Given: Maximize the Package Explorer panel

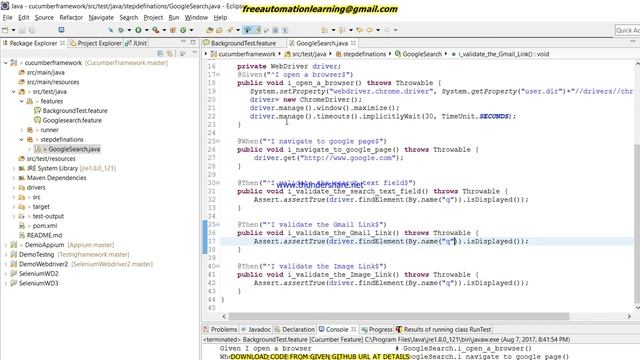Looking at the screenshot, I should [193, 42].
